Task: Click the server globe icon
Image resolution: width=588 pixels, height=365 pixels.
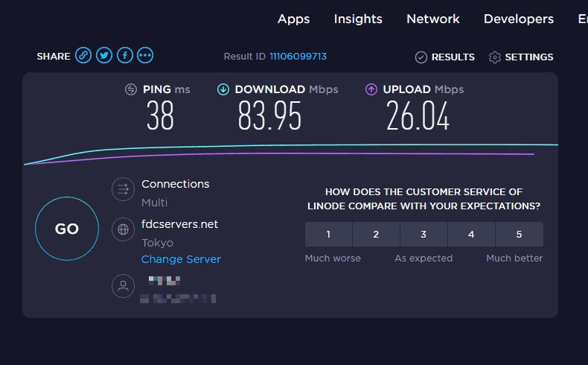Action: pyautogui.click(x=121, y=229)
